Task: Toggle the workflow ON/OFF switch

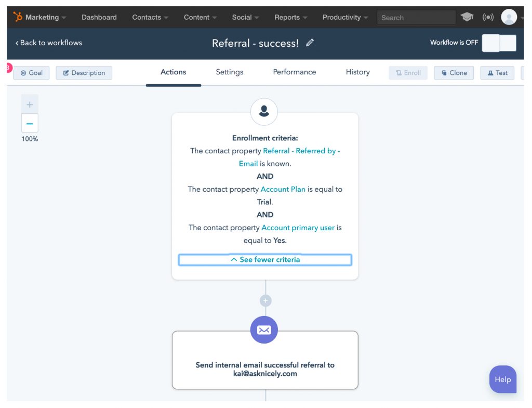Action: coord(499,43)
